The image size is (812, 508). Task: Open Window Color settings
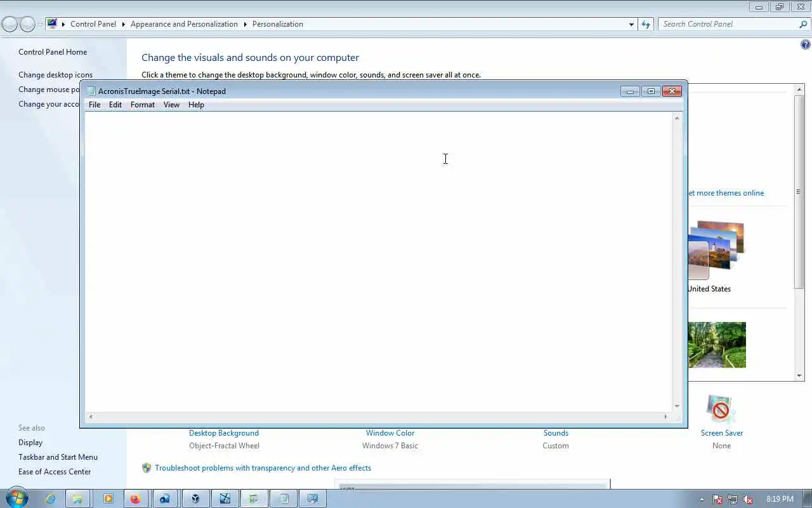coord(390,433)
